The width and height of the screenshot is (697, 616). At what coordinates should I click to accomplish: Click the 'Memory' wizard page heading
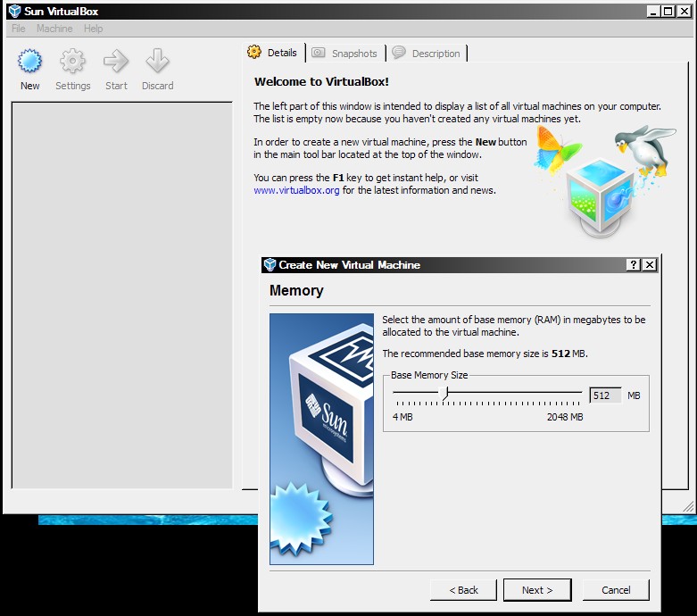point(296,290)
